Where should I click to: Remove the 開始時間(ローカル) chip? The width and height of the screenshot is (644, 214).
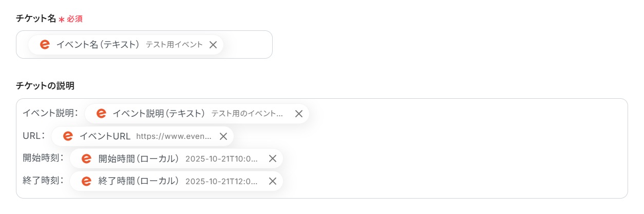click(273, 158)
